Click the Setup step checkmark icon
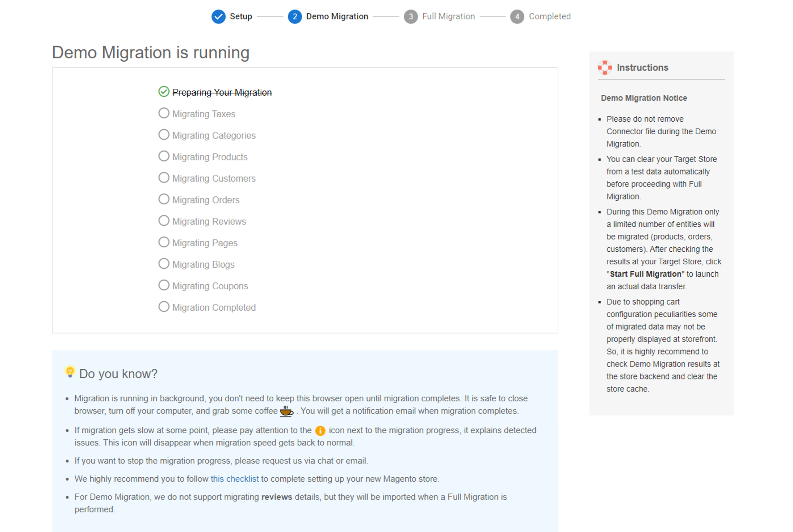Image resolution: width=793 pixels, height=532 pixels. pos(217,16)
